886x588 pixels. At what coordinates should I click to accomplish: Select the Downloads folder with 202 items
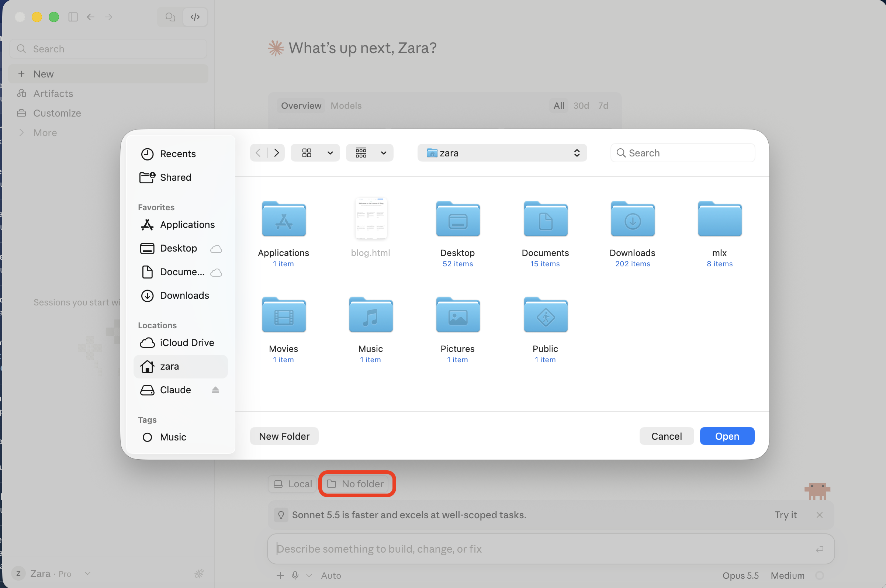pyautogui.click(x=633, y=219)
